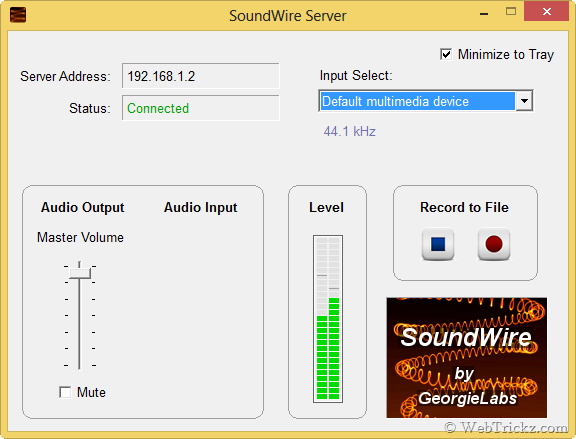Click the 44.1 kHz sample rate text
Image resolution: width=576 pixels, height=439 pixels.
(x=350, y=131)
